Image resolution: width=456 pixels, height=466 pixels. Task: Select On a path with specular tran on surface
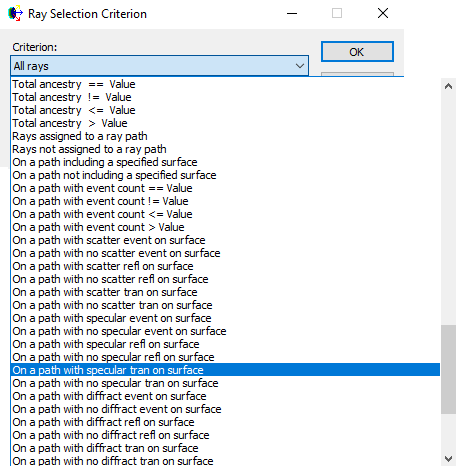click(x=226, y=370)
